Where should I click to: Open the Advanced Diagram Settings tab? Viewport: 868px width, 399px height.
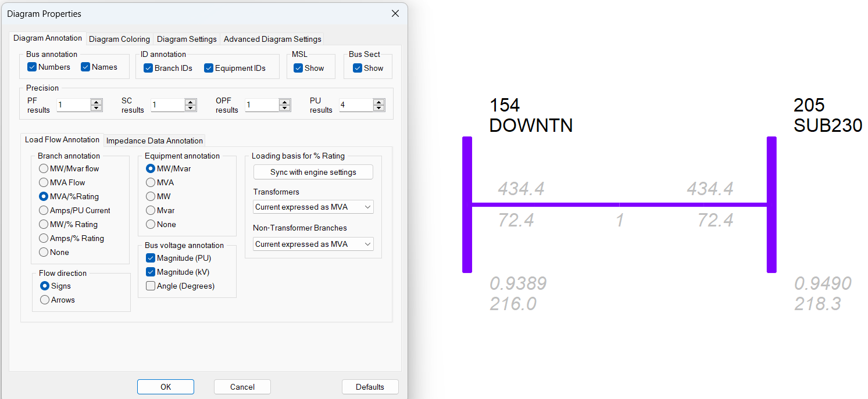[272, 39]
